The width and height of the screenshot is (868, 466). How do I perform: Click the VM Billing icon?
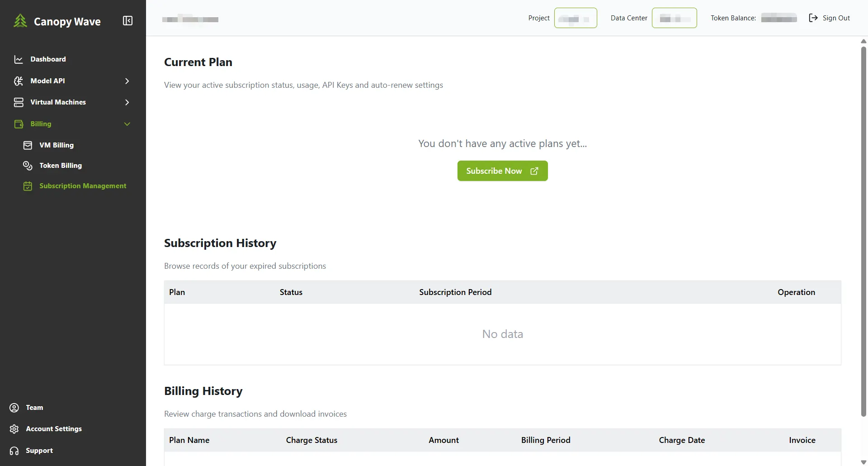pos(28,145)
